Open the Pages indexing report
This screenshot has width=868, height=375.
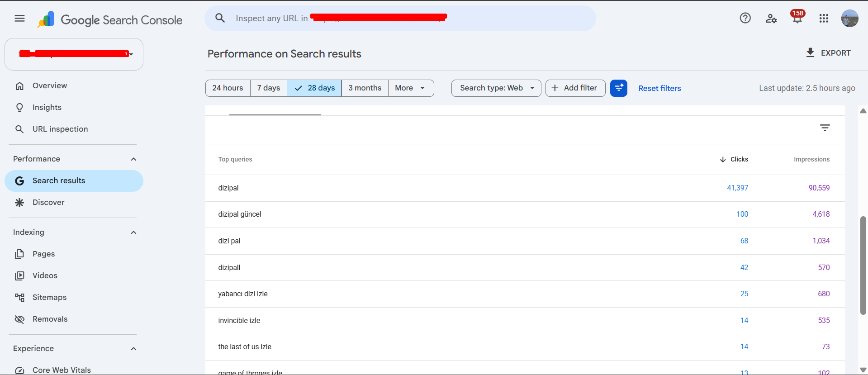point(74,254)
